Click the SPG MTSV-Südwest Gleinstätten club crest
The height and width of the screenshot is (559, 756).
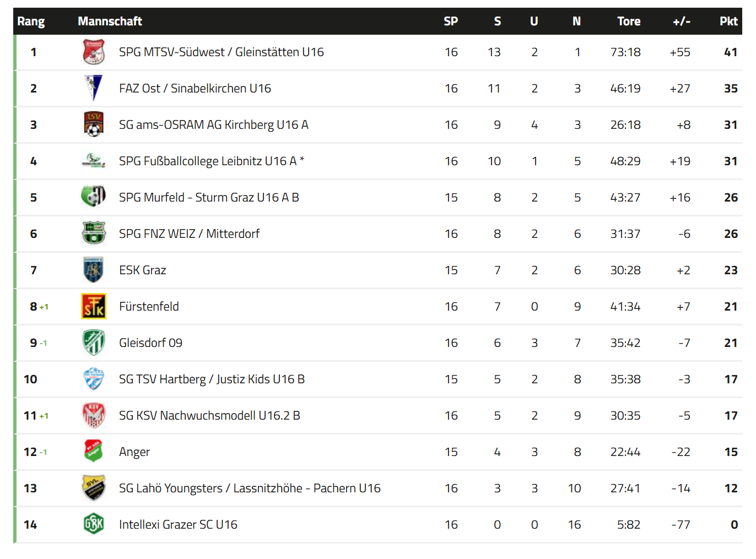[94, 52]
